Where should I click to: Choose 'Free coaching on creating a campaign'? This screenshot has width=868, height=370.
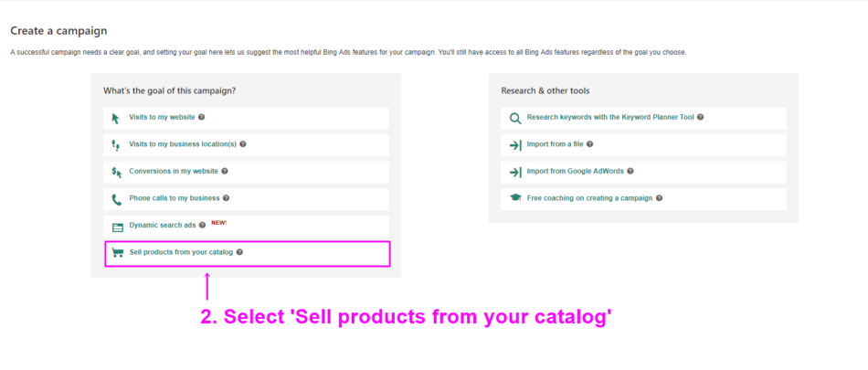589,198
